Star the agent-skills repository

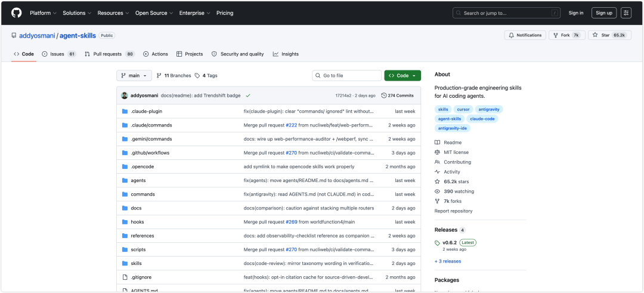point(609,35)
